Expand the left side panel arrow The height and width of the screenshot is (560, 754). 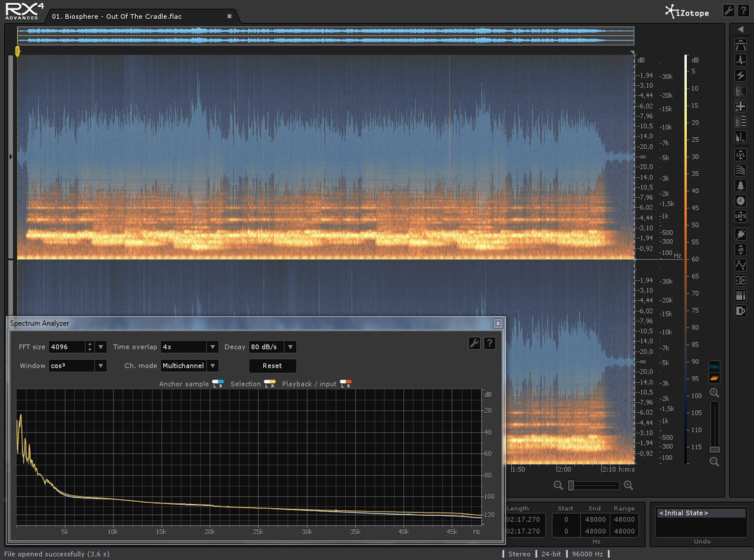[x=11, y=157]
